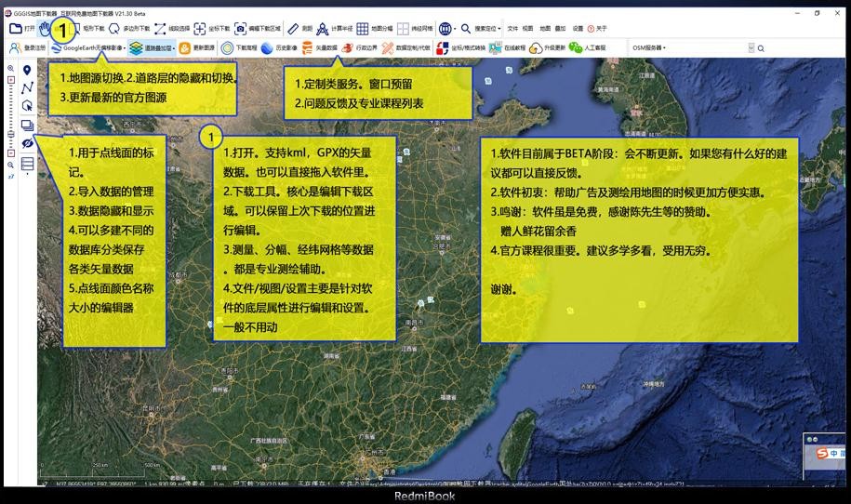This screenshot has width=851, height=504.
Task: Activate the ruler measuring tool
Action: click(x=293, y=29)
